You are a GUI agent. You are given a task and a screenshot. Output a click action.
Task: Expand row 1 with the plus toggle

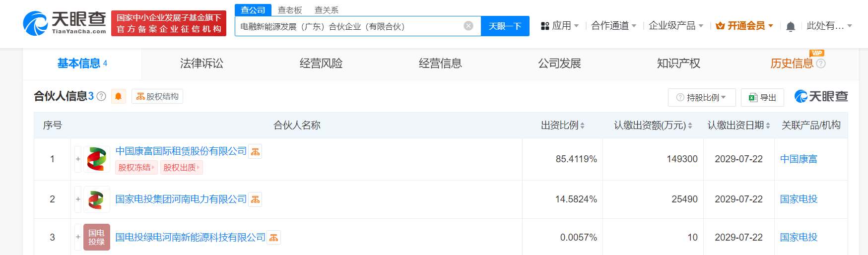78,159
